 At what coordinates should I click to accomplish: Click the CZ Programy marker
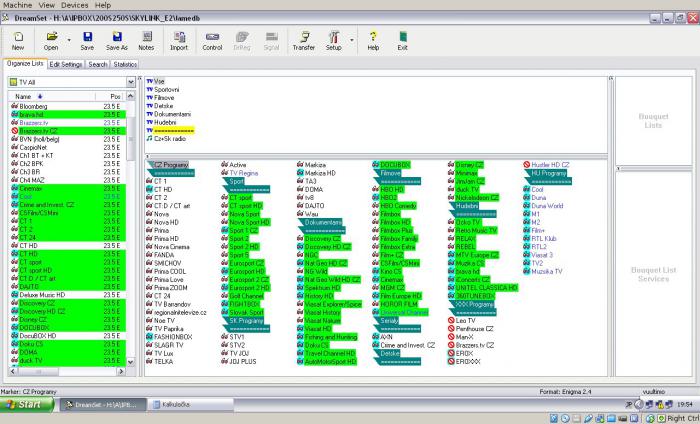(x=168, y=165)
